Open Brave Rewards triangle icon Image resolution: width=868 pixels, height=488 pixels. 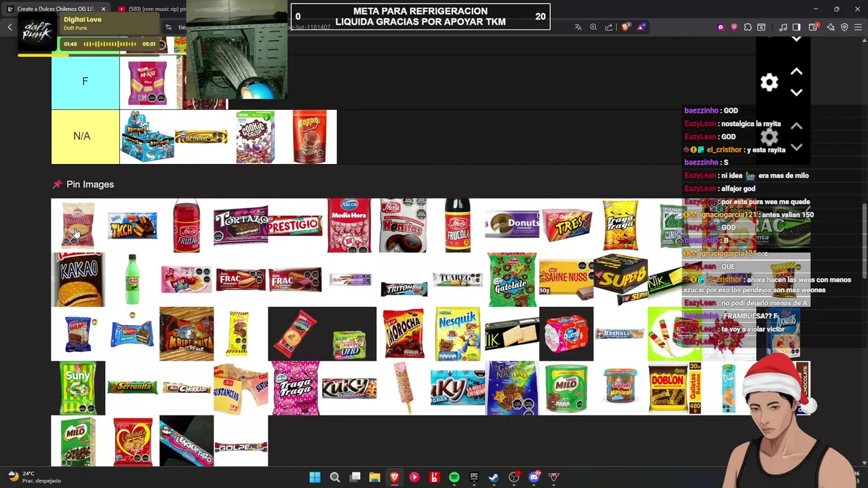(x=641, y=27)
